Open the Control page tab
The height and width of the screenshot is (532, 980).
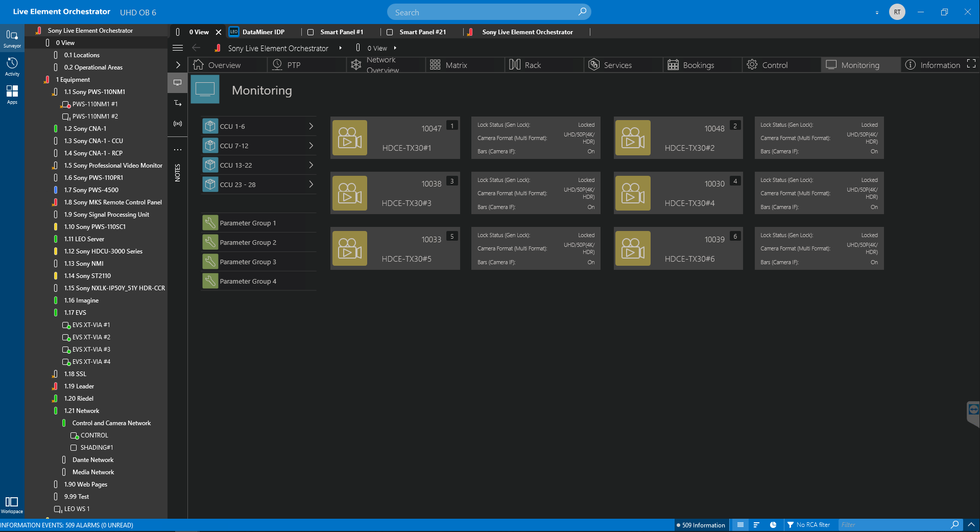click(782, 65)
